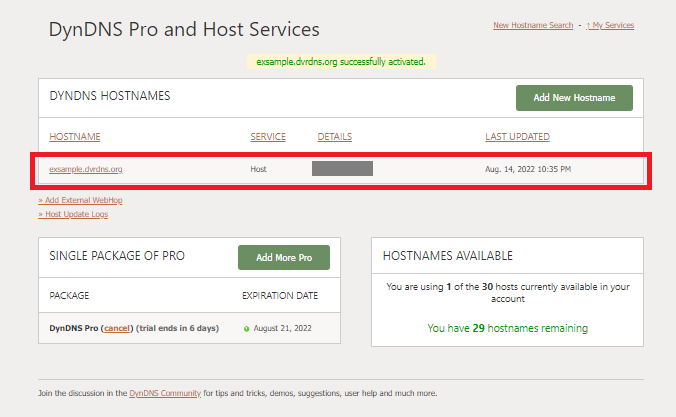Click the Host service cell in hostname row
This screenshot has width=676, height=417.
(x=258, y=169)
